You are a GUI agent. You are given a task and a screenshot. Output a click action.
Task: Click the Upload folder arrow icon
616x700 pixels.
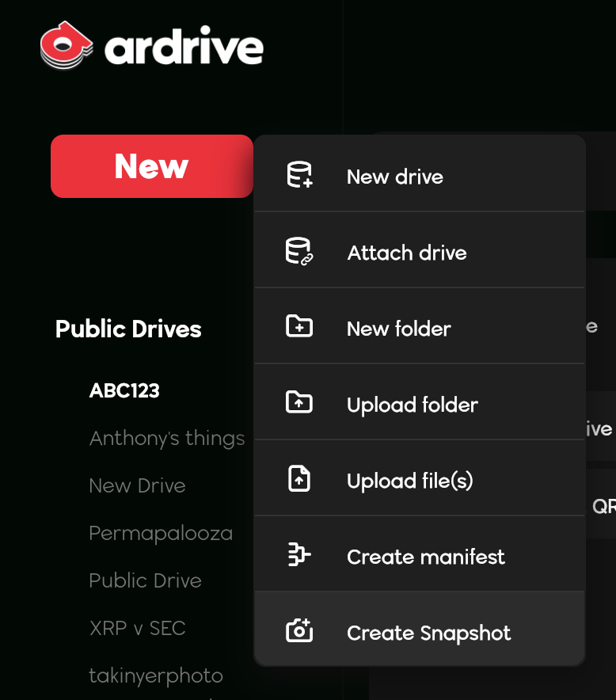(299, 402)
